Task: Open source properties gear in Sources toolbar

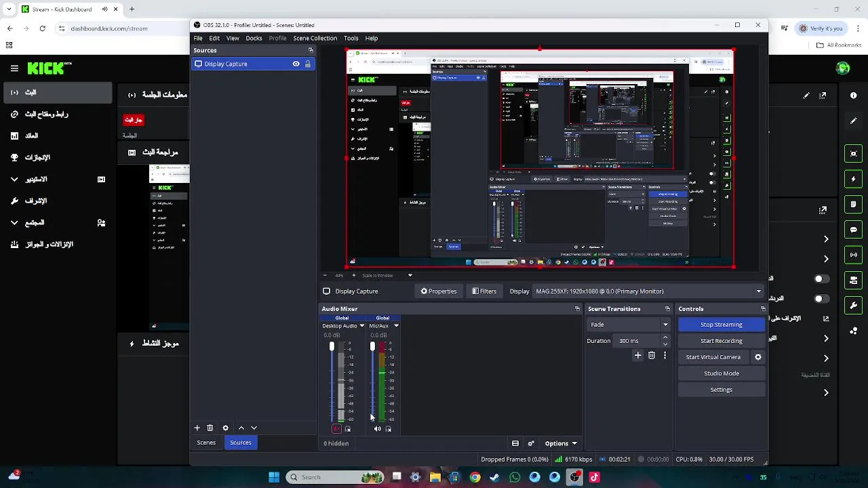Action: pos(226,428)
